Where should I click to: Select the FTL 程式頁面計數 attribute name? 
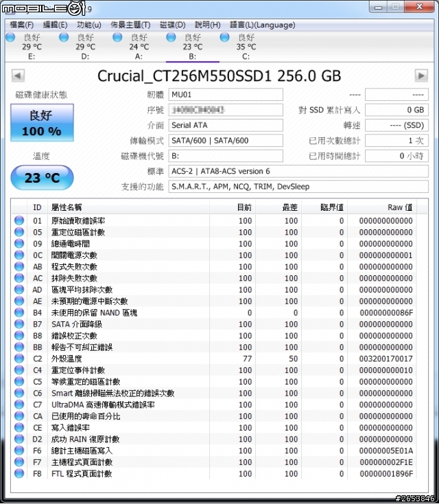82,474
